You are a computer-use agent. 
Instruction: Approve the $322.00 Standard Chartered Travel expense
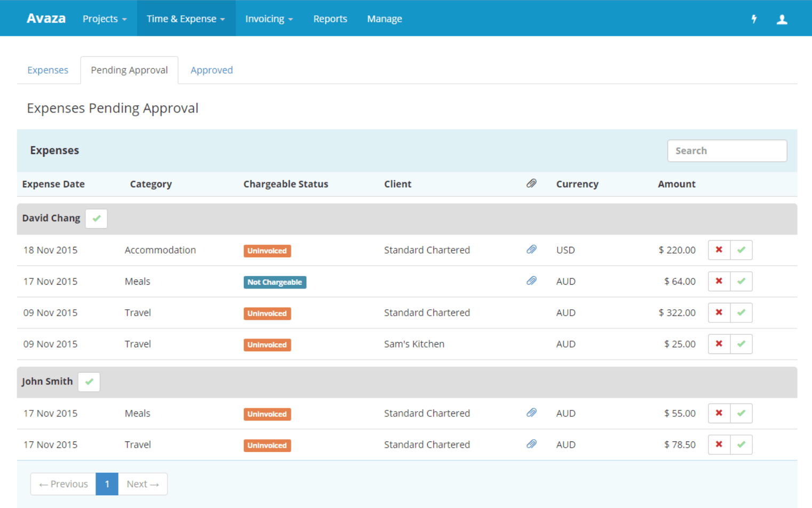(x=741, y=312)
